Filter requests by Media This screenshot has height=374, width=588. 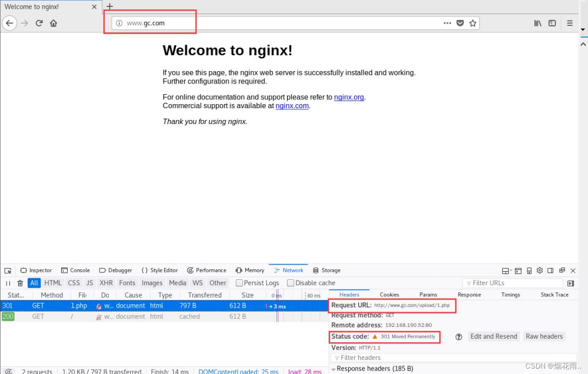click(178, 283)
